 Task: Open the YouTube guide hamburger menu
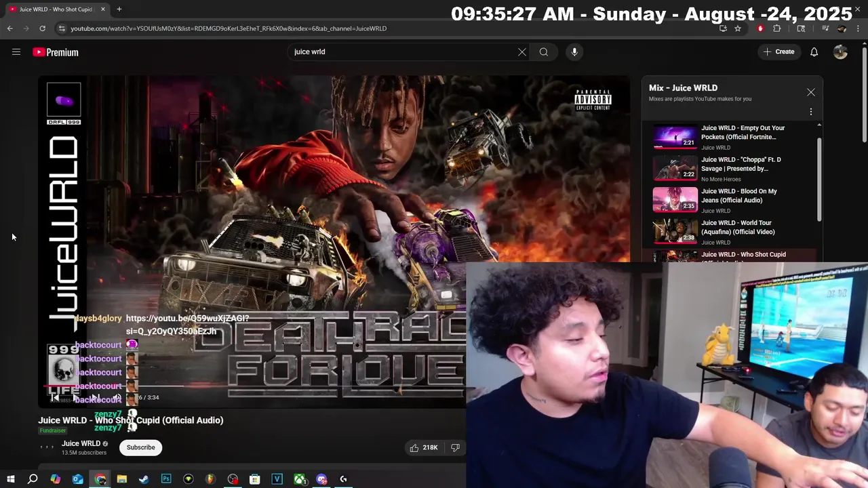tap(16, 52)
